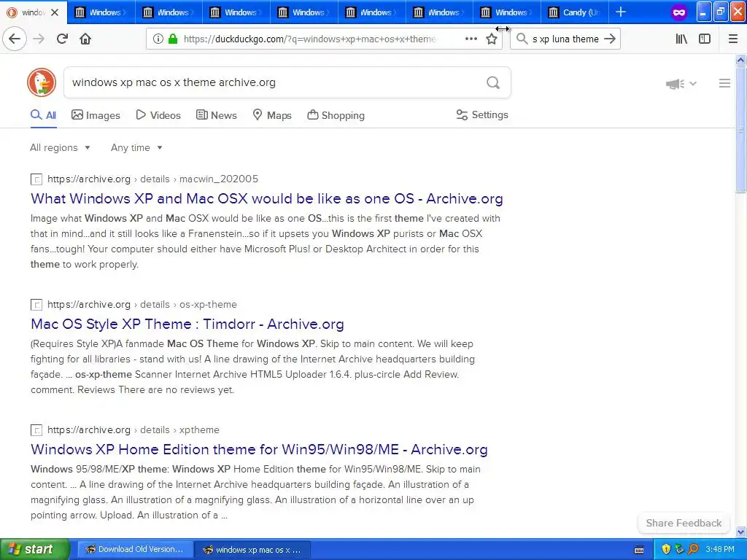
Task: Bookmark this page with the star
Action: coord(492,39)
